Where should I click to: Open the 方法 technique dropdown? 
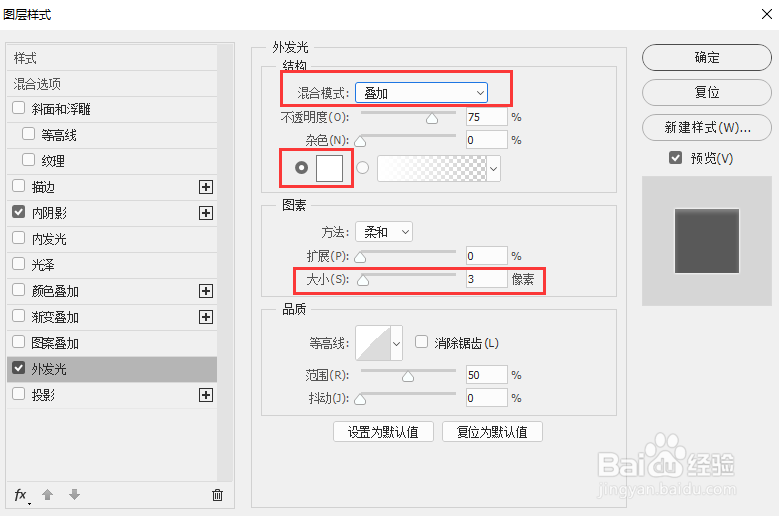(384, 231)
